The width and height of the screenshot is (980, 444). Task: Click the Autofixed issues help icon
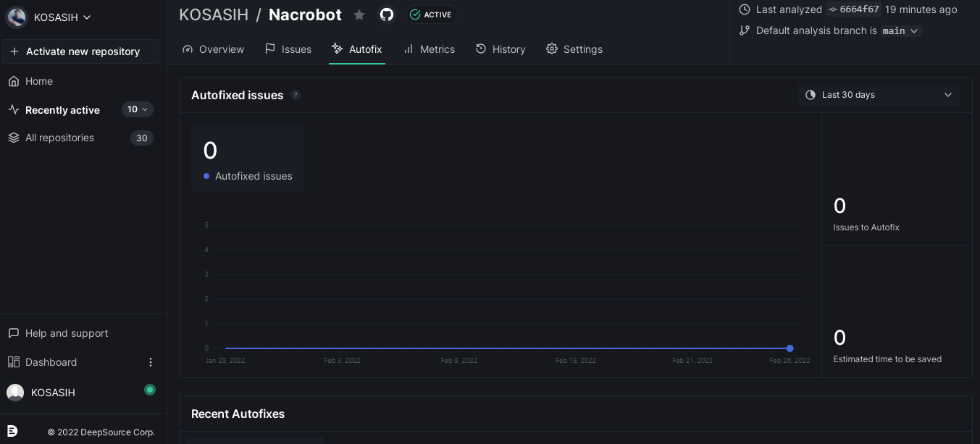pos(296,95)
